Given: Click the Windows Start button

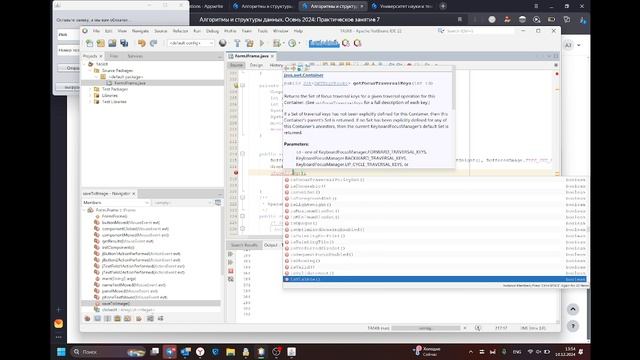Looking at the screenshot, I should click(61, 351).
